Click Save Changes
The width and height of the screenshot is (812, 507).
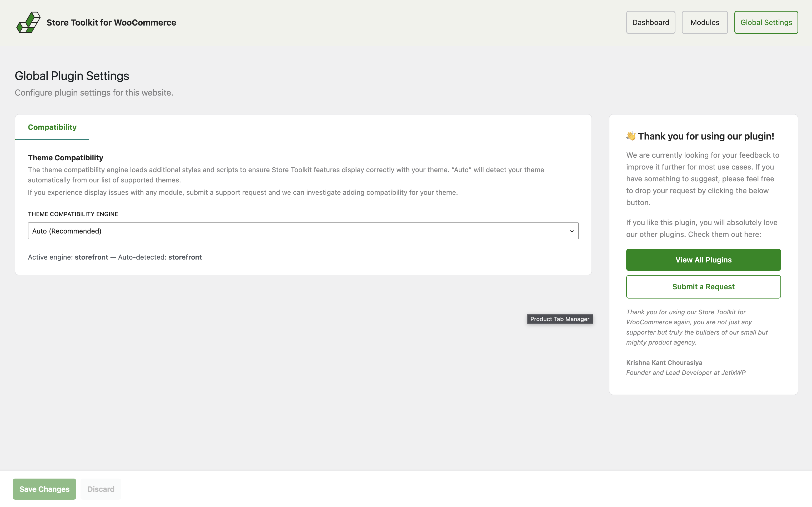(44, 489)
